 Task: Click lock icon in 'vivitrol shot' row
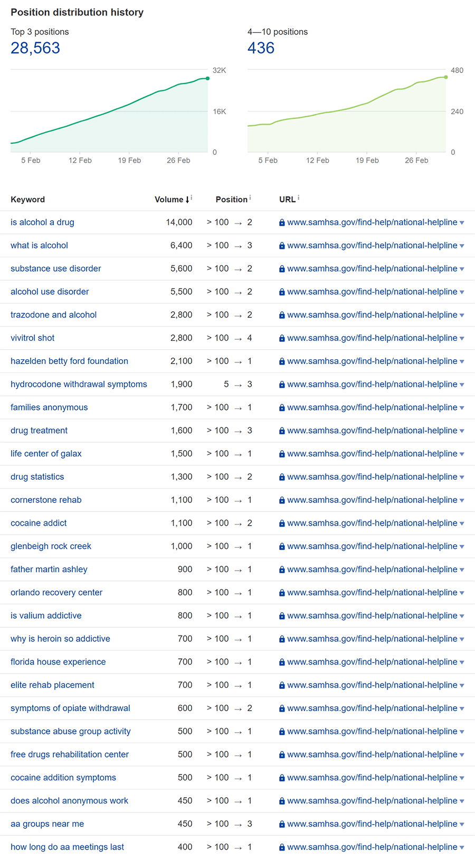click(x=282, y=339)
